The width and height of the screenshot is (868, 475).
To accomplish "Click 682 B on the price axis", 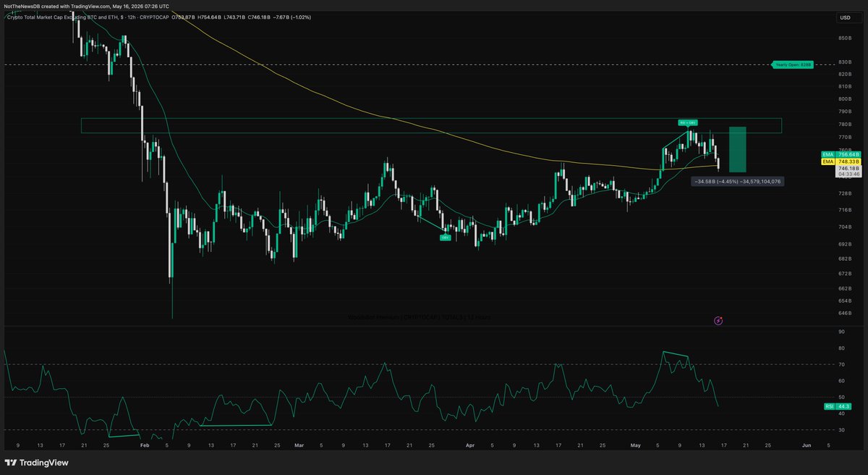I will tap(845, 258).
